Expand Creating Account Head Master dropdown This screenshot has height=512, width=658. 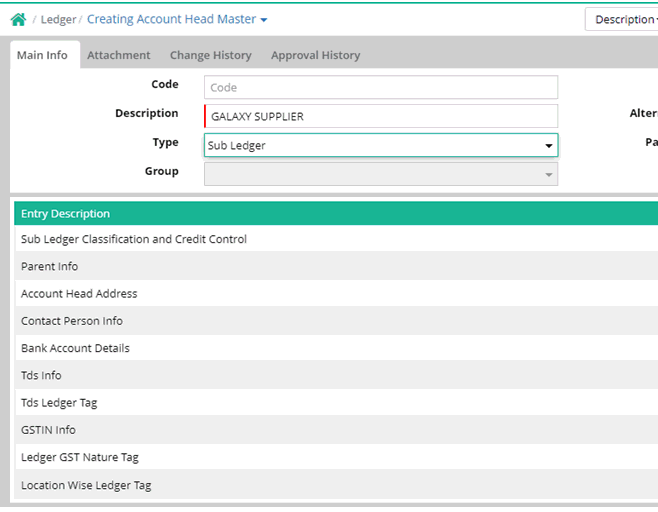point(177,19)
